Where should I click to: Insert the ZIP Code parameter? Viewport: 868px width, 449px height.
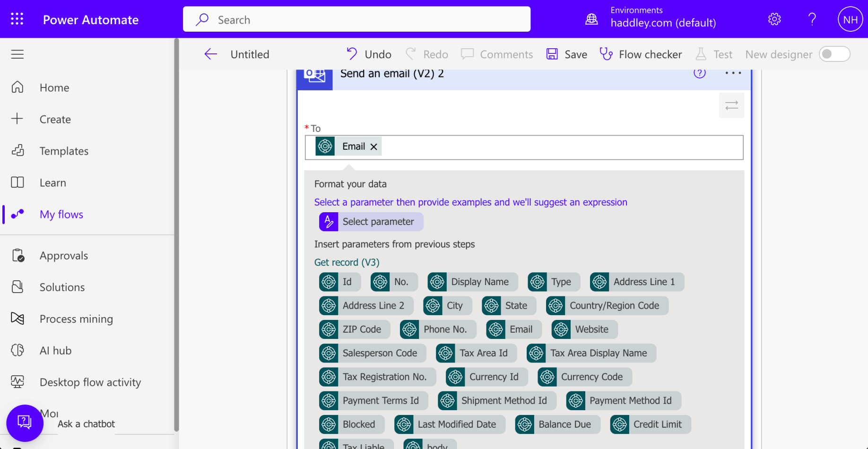point(355,329)
